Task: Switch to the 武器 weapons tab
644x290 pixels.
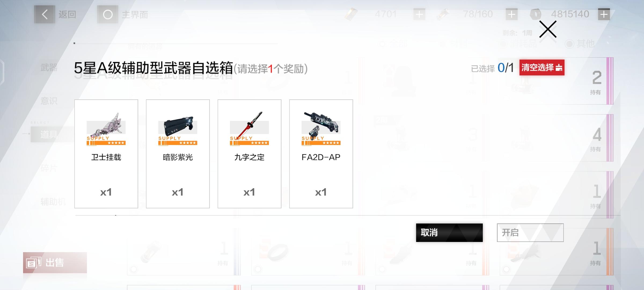Action: pos(49,67)
